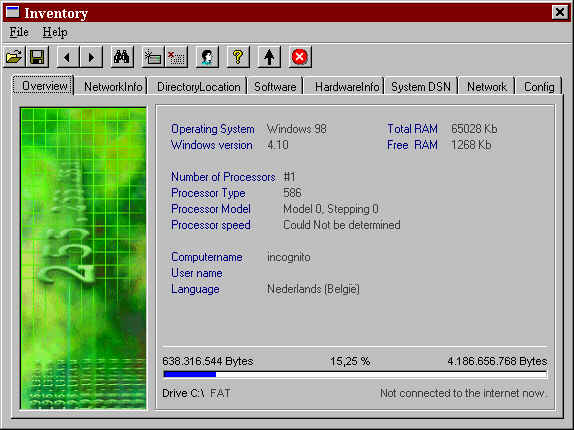Screen dimensions: 574x430
Task: Click the user portrait toolbar icon
Action: [x=207, y=57]
